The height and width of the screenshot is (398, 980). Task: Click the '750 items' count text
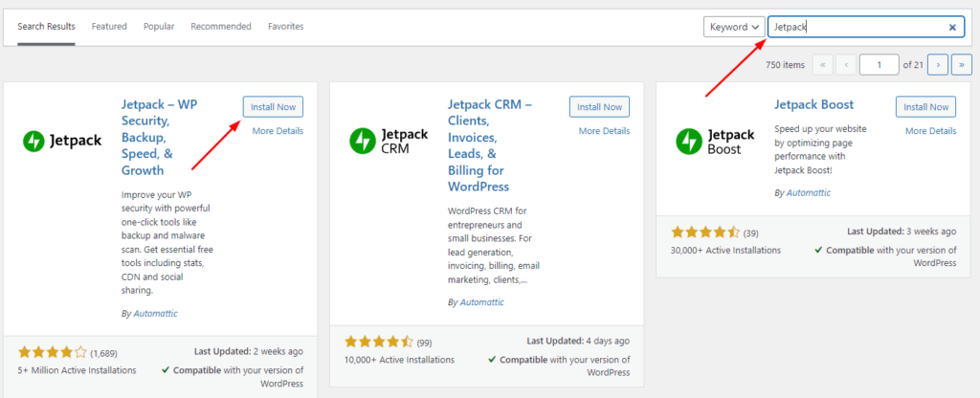pyautogui.click(x=785, y=65)
